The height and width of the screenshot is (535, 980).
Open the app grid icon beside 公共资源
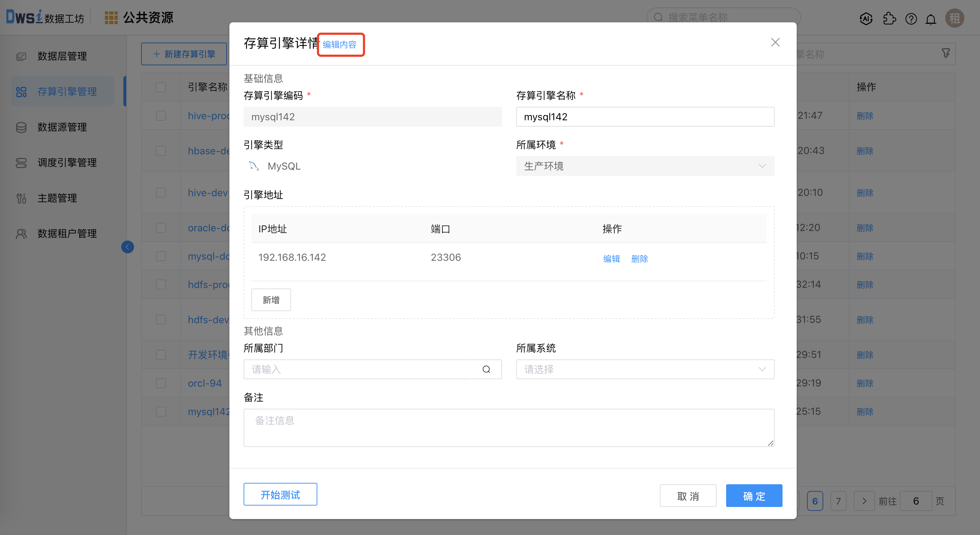pyautogui.click(x=111, y=17)
